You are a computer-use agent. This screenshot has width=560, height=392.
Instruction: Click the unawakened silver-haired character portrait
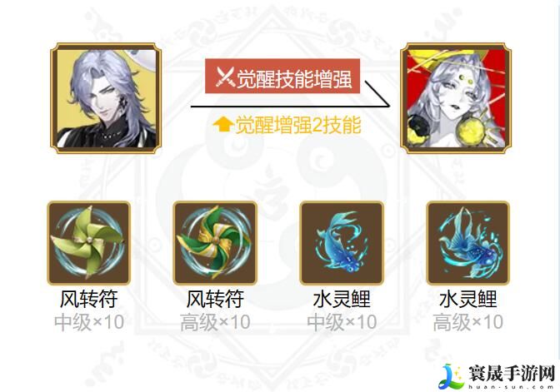point(106,98)
